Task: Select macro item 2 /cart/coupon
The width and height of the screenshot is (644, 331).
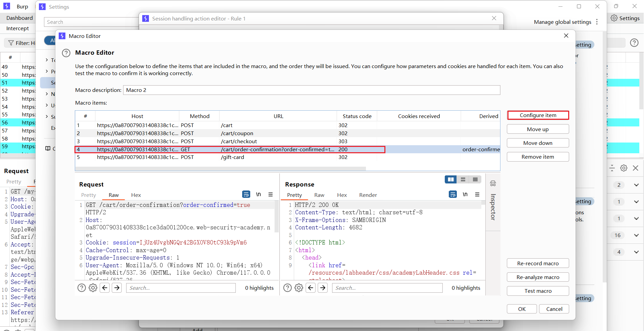Action: 287,133
